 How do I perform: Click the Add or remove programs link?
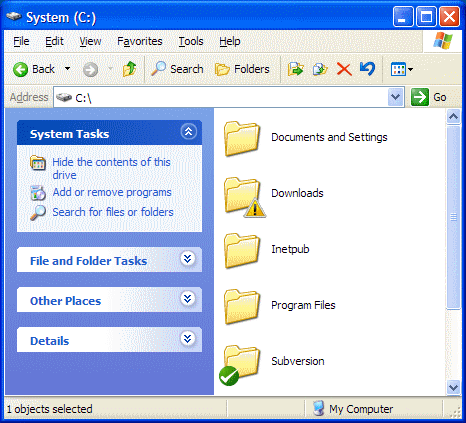(112, 192)
